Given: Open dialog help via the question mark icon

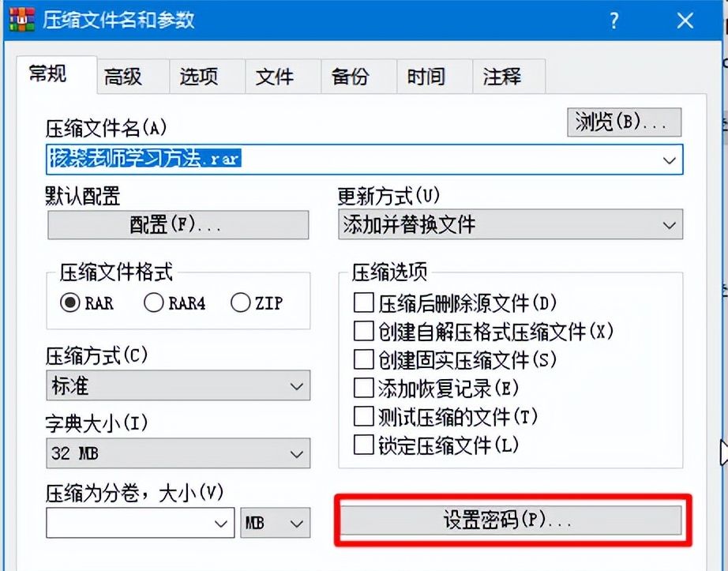Looking at the screenshot, I should [615, 20].
